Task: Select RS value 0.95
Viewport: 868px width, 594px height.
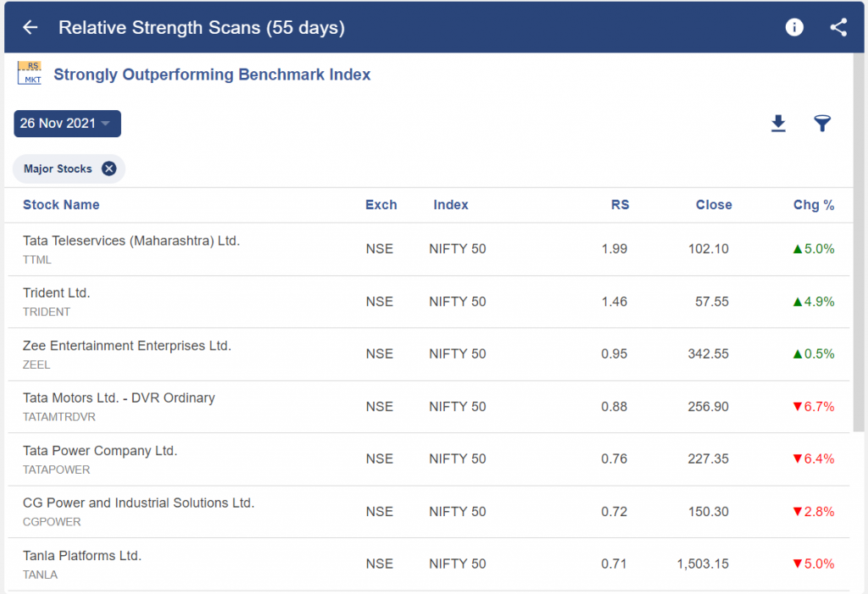Action: pos(615,353)
